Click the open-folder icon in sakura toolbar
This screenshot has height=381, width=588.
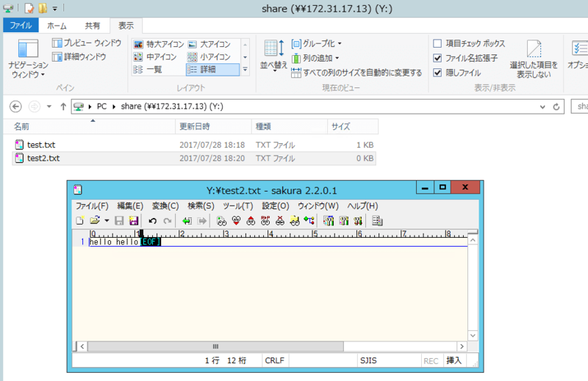95,221
